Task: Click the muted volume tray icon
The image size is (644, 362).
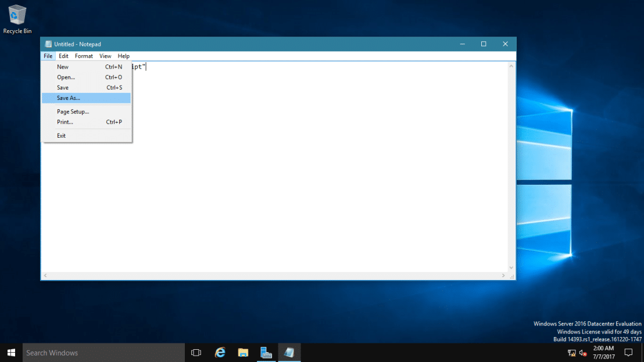Action: [x=583, y=353]
